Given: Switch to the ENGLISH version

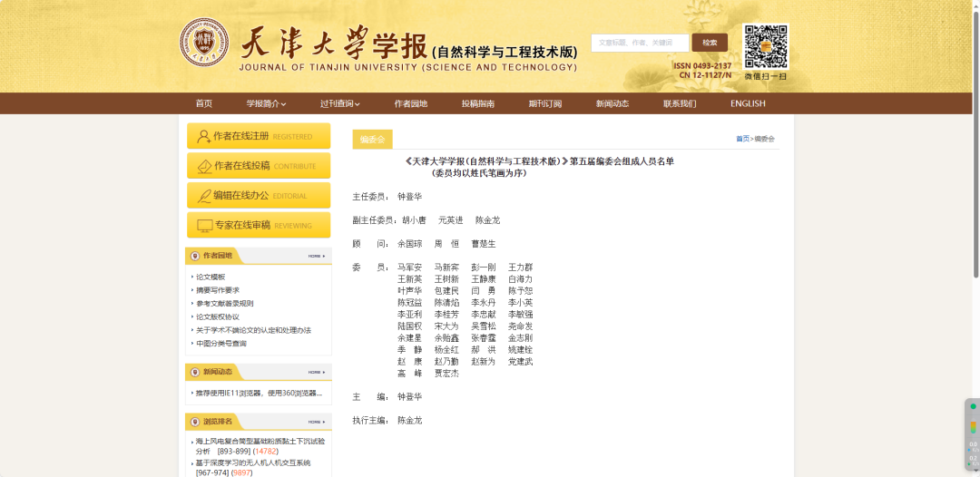Looking at the screenshot, I should coord(748,103).
